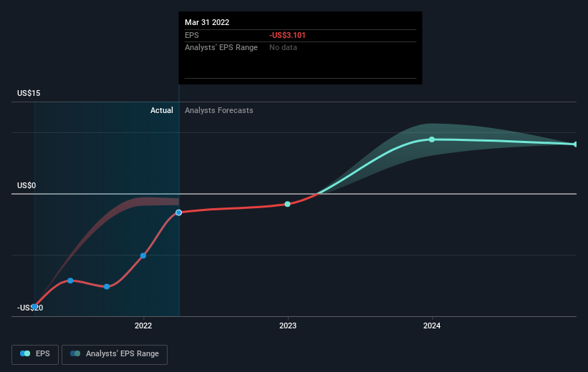The image size is (588, 372).
Task: Click the Actual section label
Action: (162, 110)
